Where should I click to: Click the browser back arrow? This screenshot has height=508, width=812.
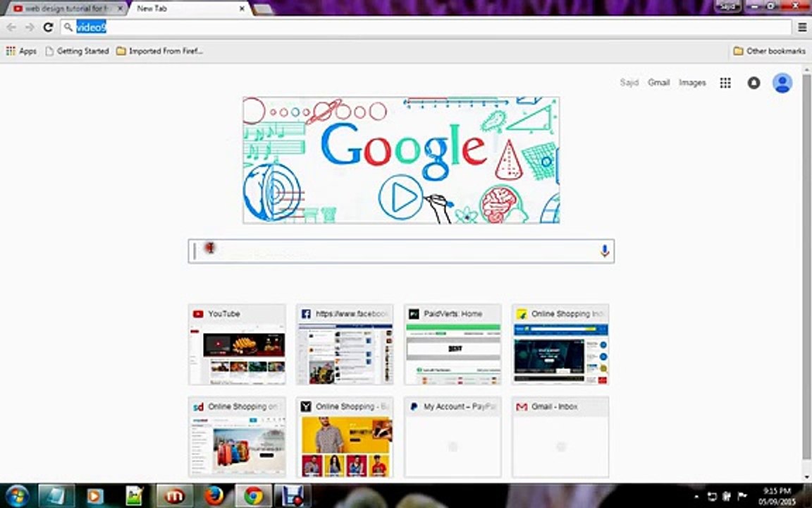[11, 28]
